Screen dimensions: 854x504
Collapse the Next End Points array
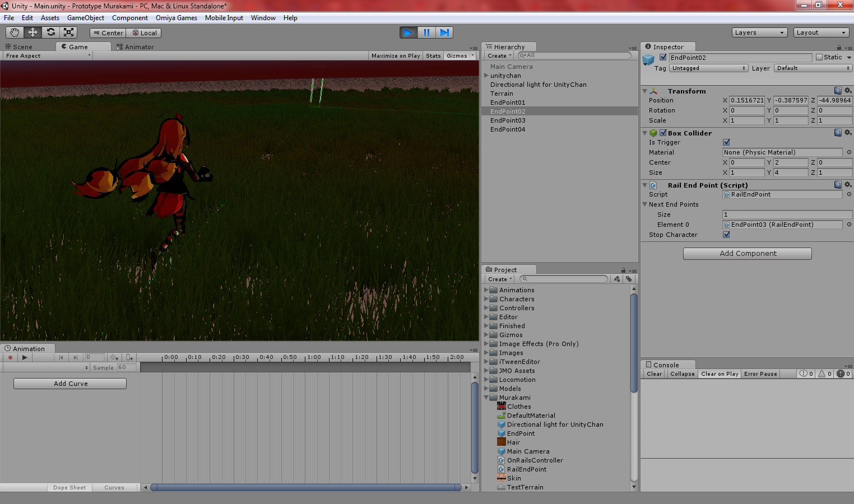tap(644, 204)
